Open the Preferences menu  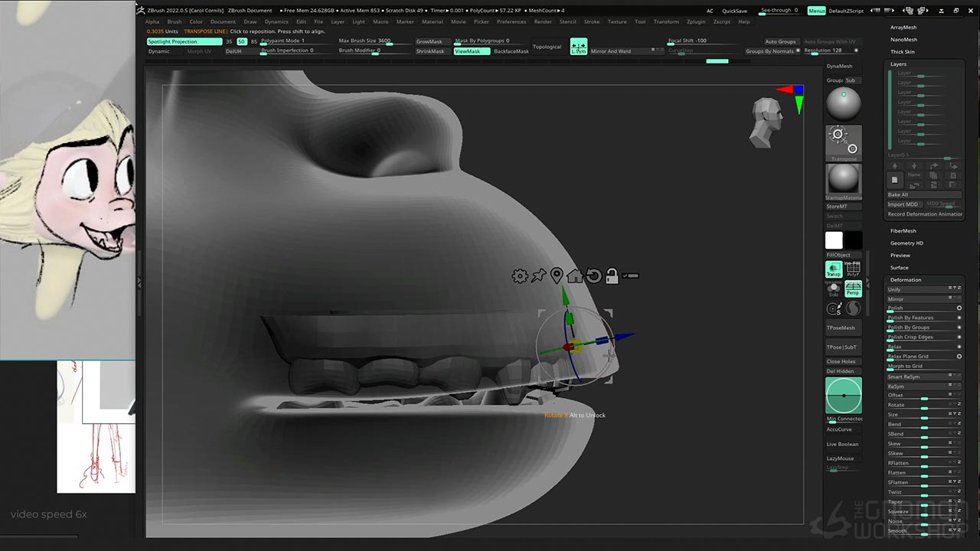point(511,21)
